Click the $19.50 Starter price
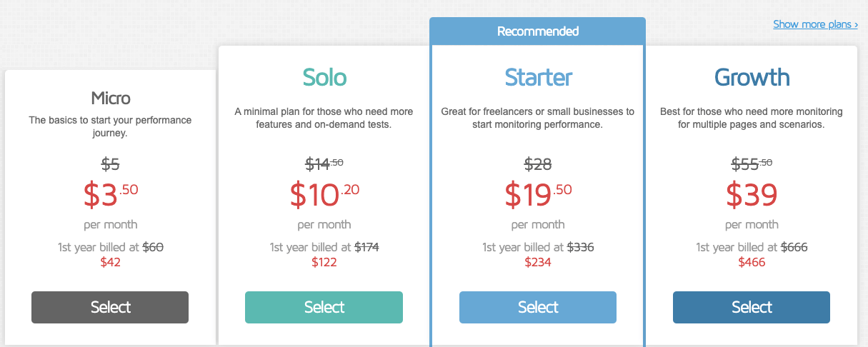The width and height of the screenshot is (868, 347). (x=538, y=194)
